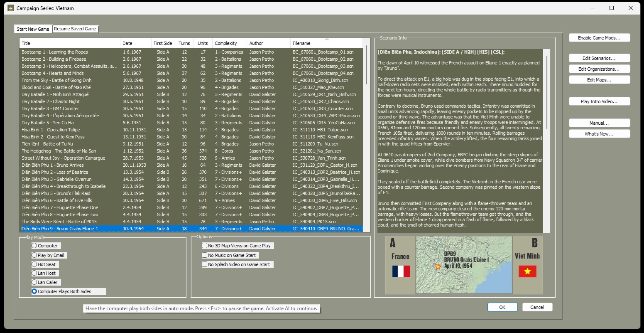Image resolution: width=644 pixels, height=333 pixels.
Task: Select Diên Biên Phu 9 - Bruno Grabs Eliane 1
Action: click(x=191, y=229)
